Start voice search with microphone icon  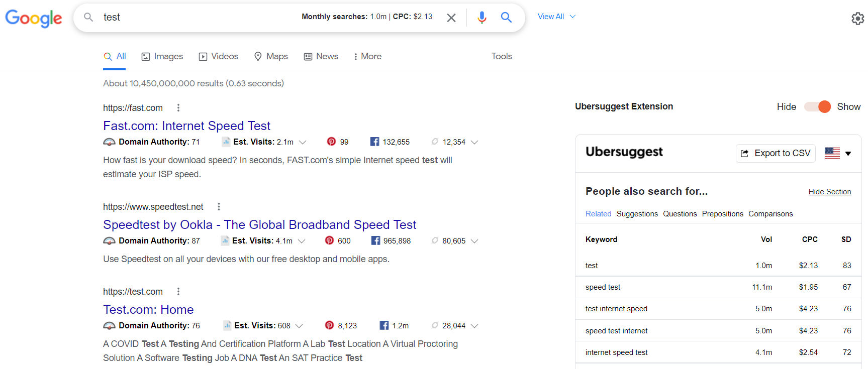coord(481,18)
